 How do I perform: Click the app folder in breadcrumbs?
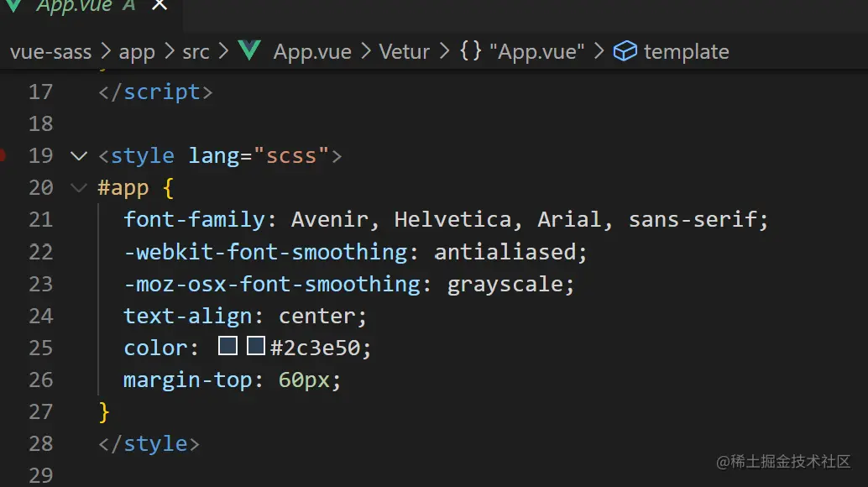[x=137, y=52]
